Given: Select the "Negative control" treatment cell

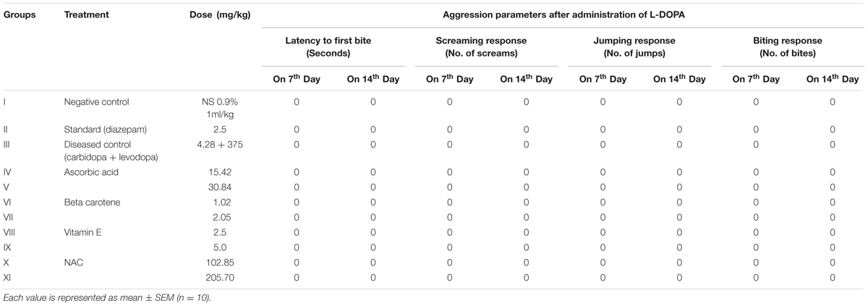Looking at the screenshot, I should tap(96, 103).
